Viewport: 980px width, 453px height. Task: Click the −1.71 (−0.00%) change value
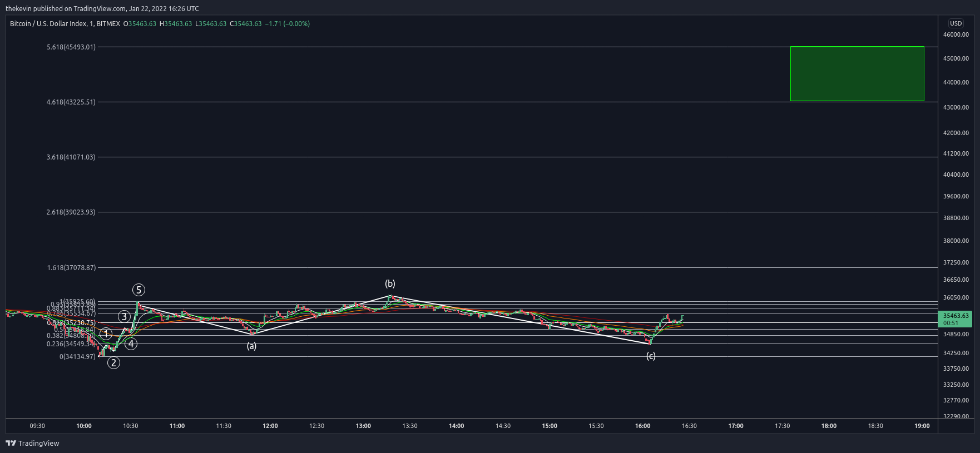[288, 24]
